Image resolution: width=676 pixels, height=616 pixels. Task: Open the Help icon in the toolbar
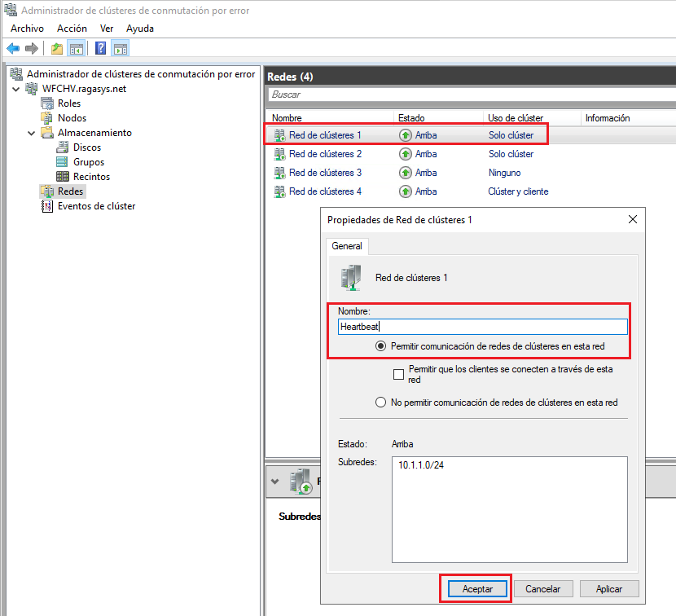[100, 48]
